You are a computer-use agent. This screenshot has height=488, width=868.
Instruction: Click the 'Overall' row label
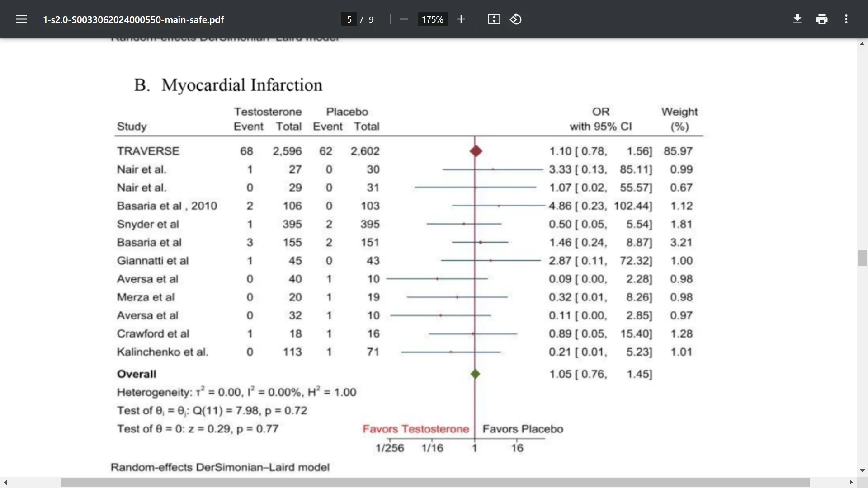pos(137,374)
